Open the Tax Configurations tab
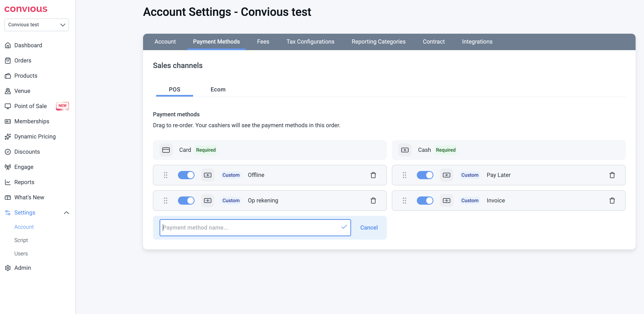This screenshot has height=314, width=644. coord(310,42)
